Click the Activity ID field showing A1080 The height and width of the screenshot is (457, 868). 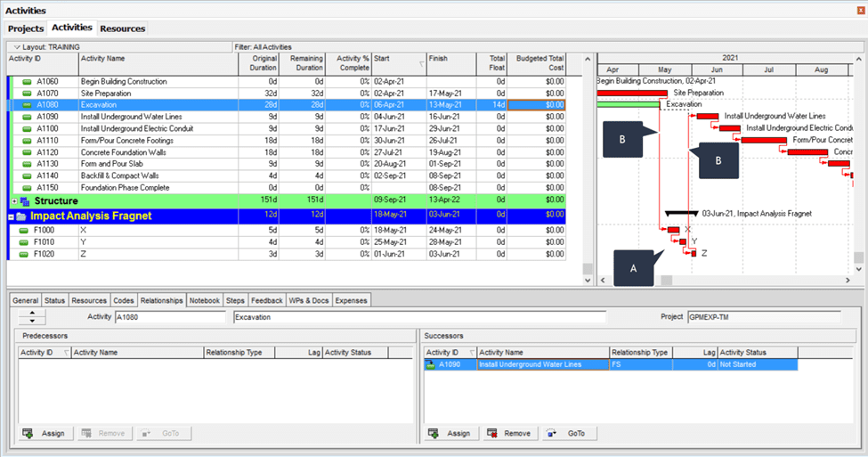[x=170, y=317]
